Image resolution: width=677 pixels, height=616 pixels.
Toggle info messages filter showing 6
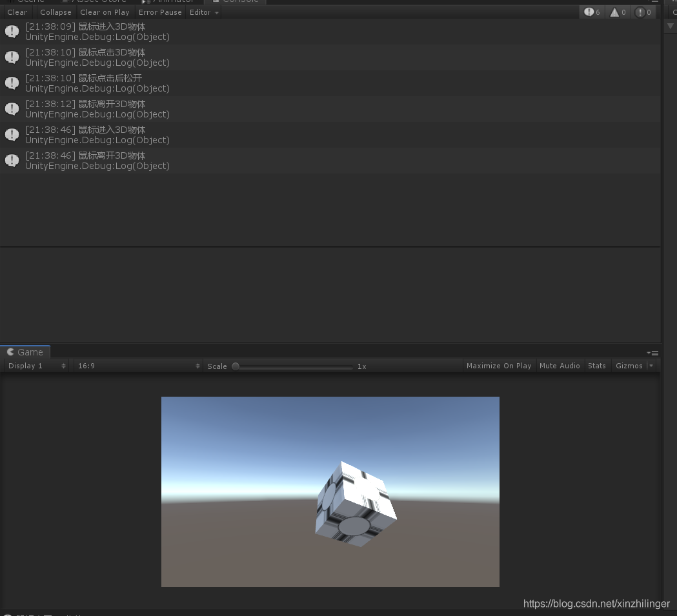tap(592, 12)
